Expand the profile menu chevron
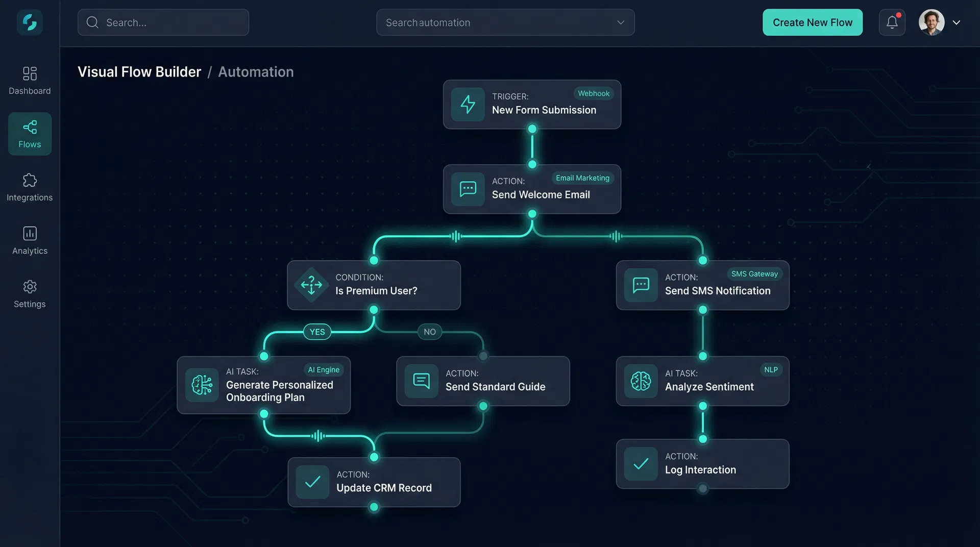980x547 pixels. coord(957,22)
